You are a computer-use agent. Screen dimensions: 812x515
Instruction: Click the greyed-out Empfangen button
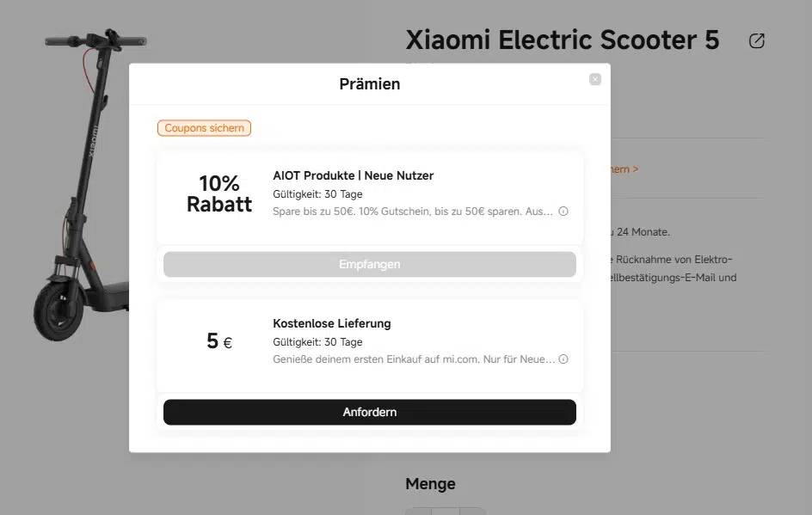(x=370, y=264)
